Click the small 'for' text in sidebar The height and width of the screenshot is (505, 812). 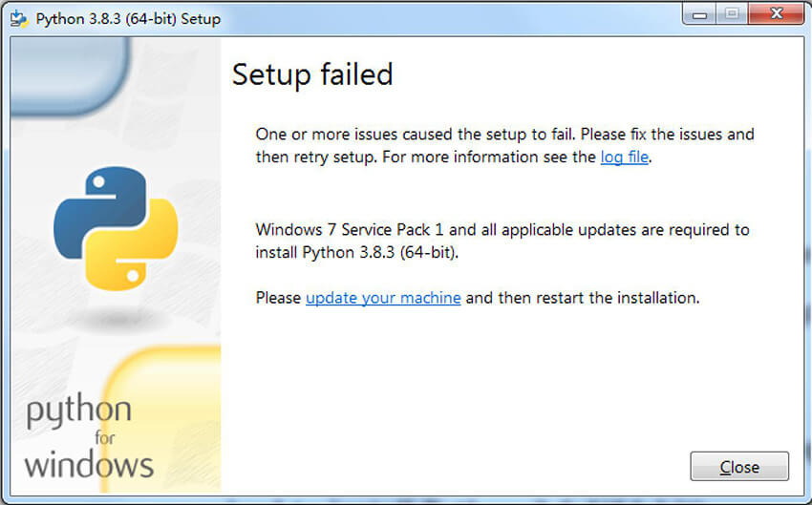(104, 439)
